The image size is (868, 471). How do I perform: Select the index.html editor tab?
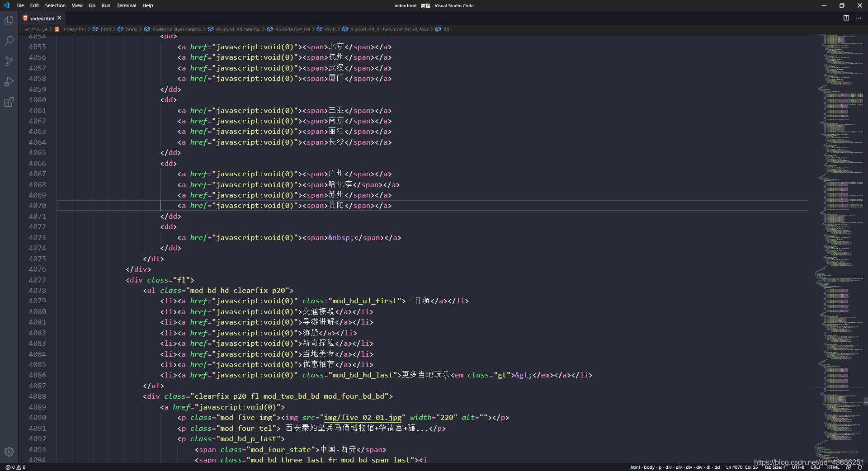tap(42, 18)
